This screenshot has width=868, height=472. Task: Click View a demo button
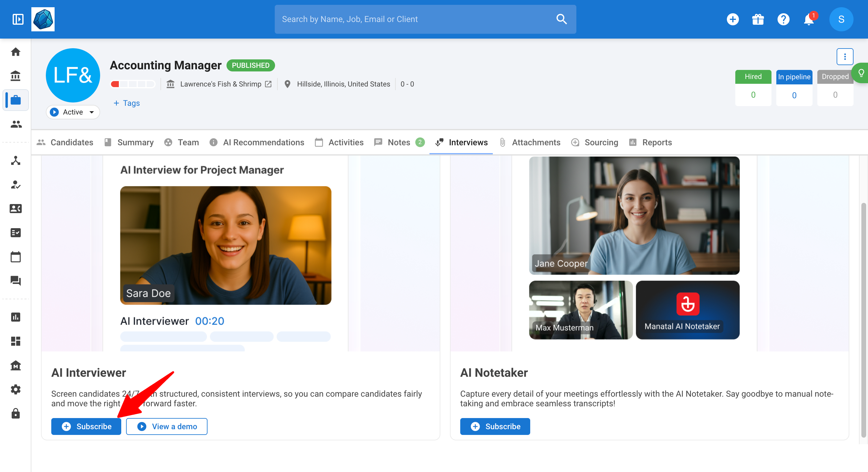tap(167, 426)
